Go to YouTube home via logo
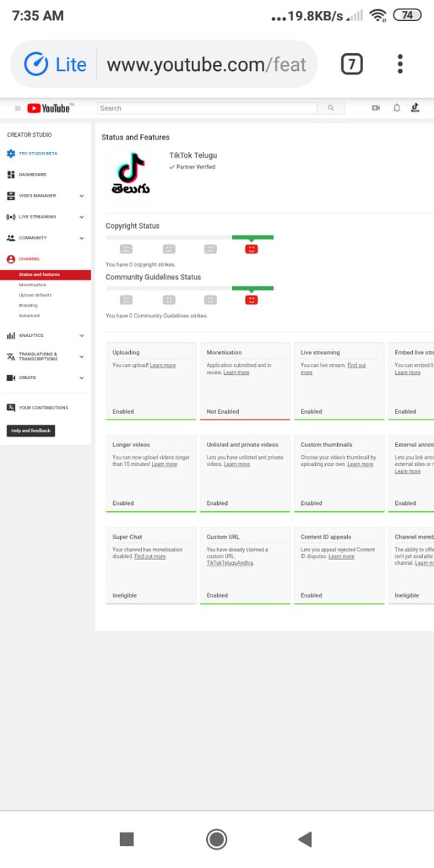Image resolution: width=434 pixels, height=868 pixels. 49,109
